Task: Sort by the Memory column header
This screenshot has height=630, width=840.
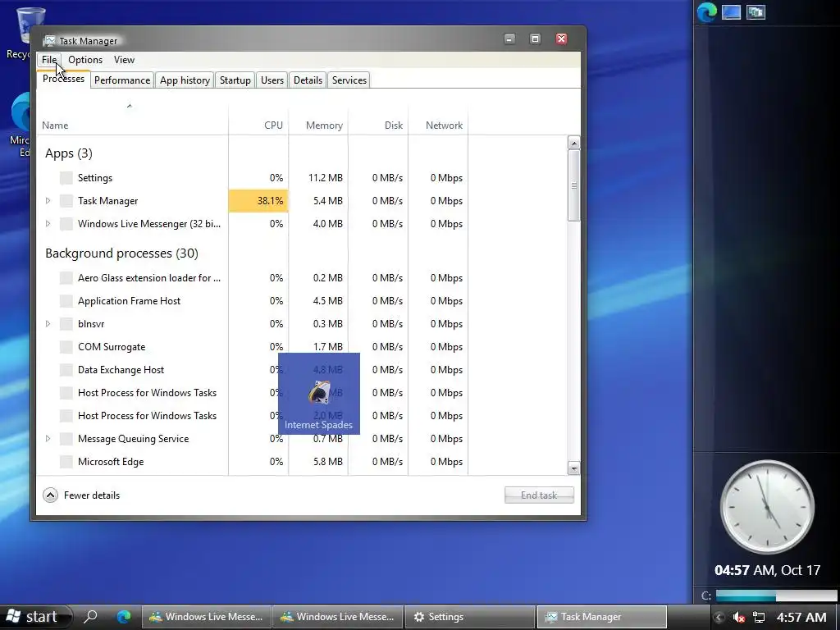Action: 324,126
